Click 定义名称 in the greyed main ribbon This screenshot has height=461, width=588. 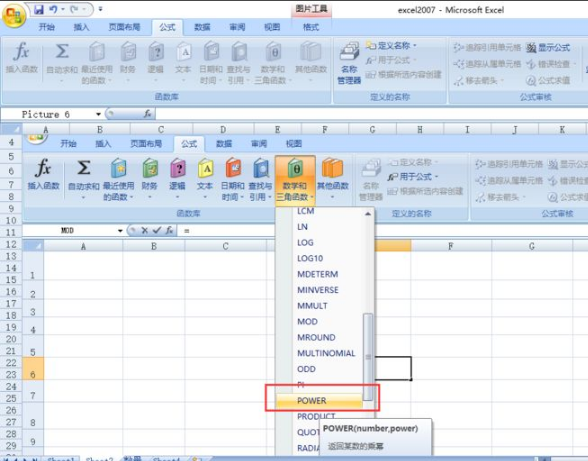point(391,46)
